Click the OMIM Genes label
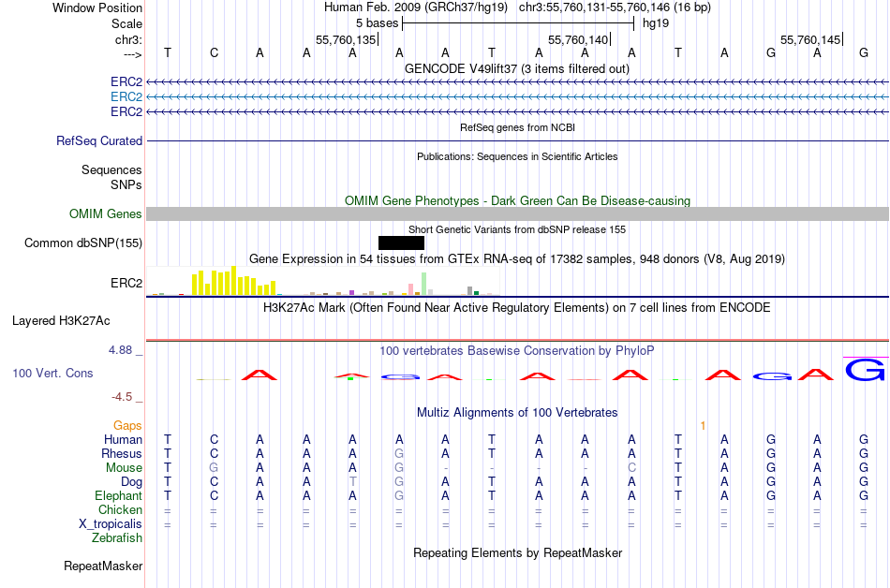Screen dimensions: 890x588 click(105, 213)
